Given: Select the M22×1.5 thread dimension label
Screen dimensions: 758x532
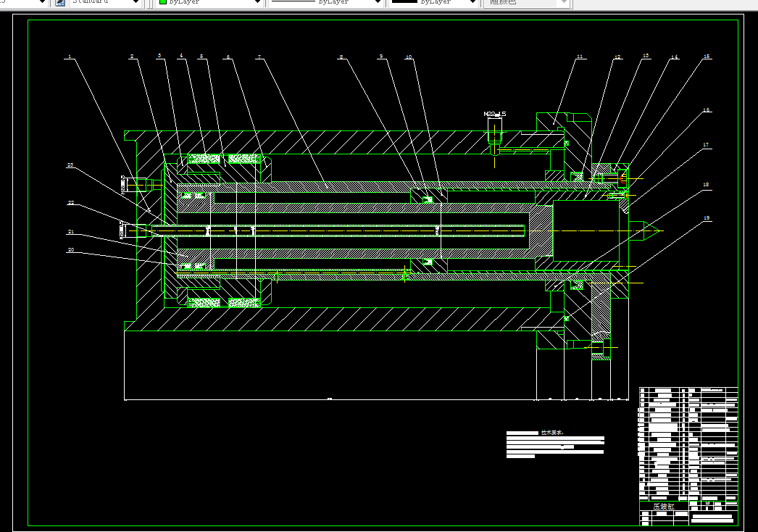Looking at the screenshot, I should coord(495,114).
